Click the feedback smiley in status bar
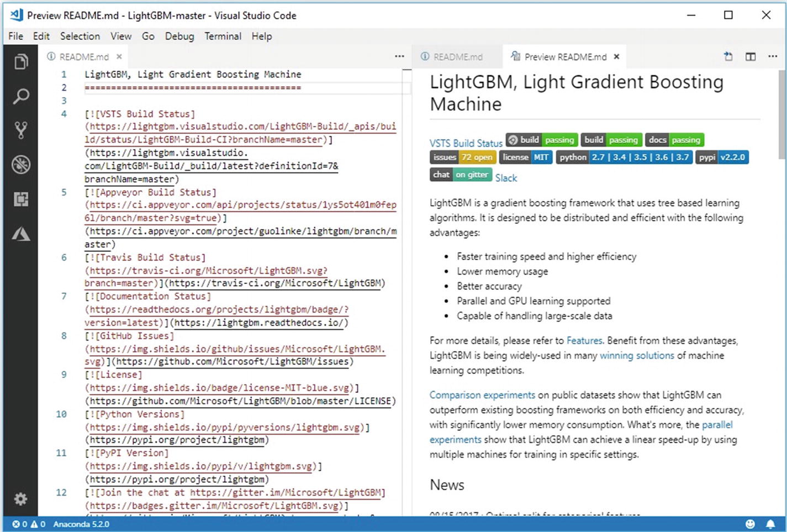787x532 pixels. point(750,524)
